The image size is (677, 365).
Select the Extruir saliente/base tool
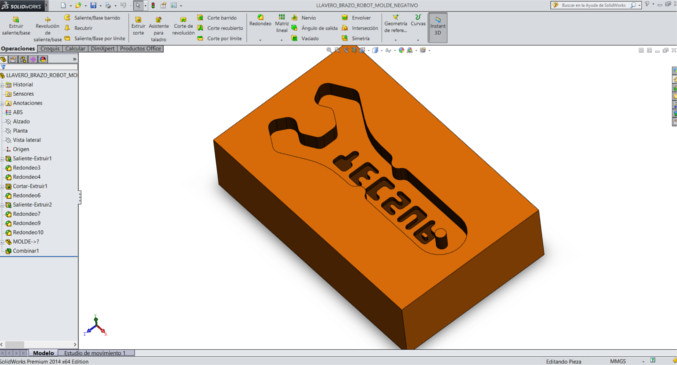(x=16, y=26)
